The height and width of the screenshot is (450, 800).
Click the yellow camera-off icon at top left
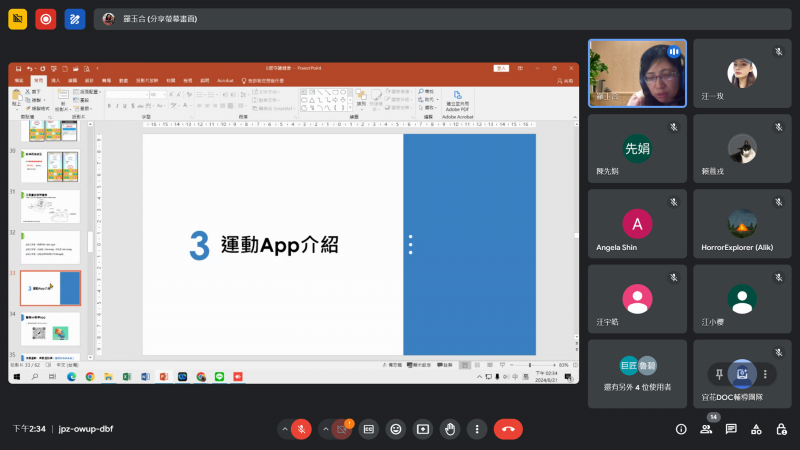pyautogui.click(x=17, y=19)
